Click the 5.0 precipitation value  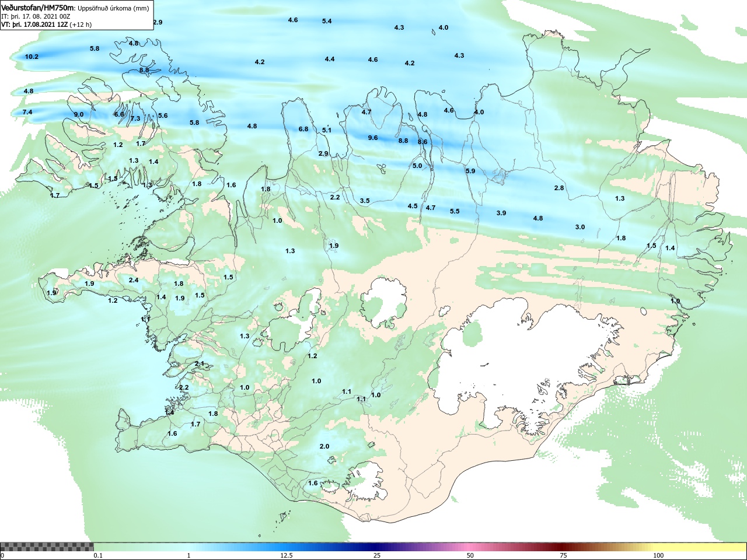[417, 166]
